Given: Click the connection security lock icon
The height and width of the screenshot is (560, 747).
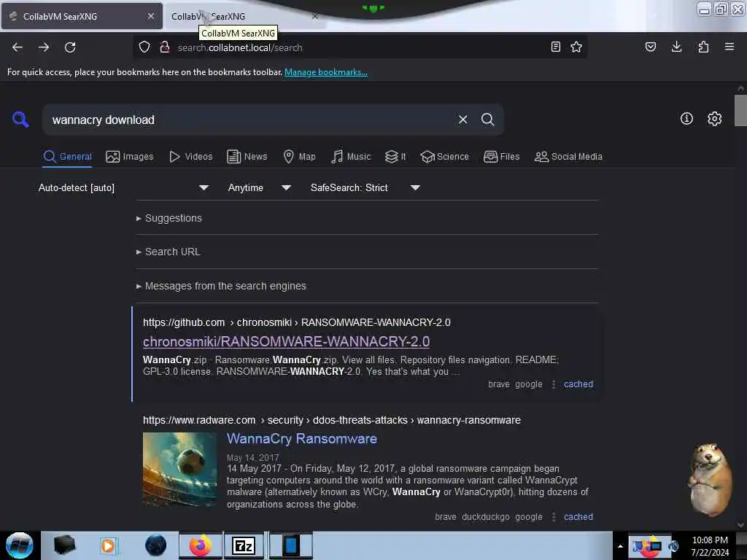Looking at the screenshot, I should click(x=165, y=47).
